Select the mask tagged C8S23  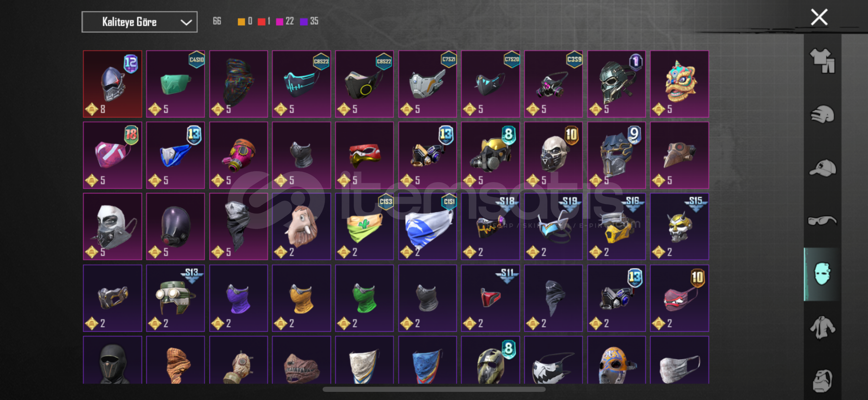tap(301, 84)
